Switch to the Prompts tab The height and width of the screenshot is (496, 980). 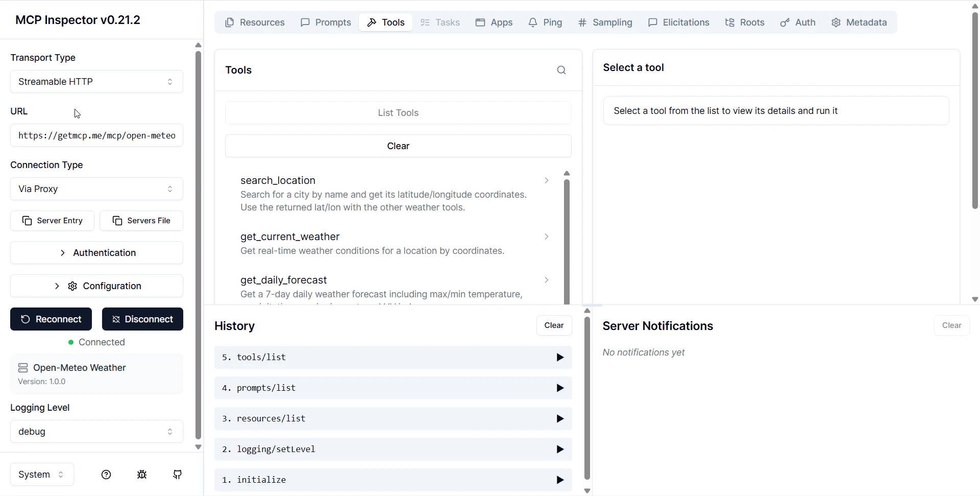coord(326,22)
